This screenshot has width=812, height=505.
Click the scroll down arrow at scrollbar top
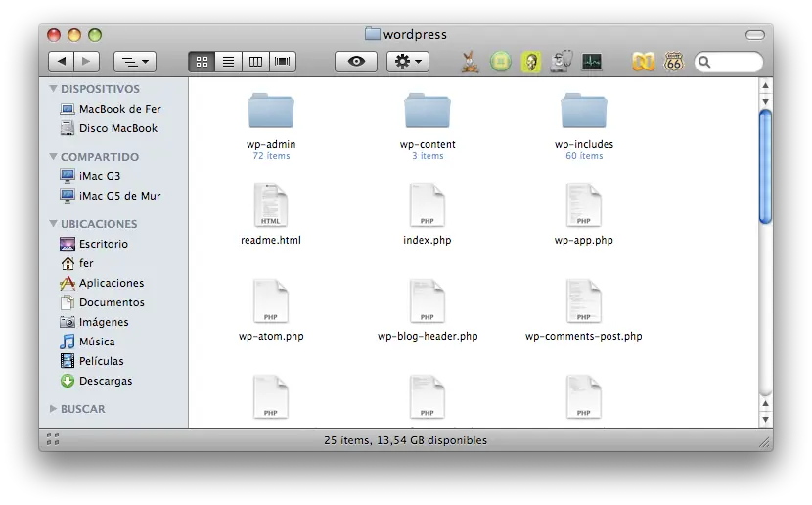coord(765,101)
